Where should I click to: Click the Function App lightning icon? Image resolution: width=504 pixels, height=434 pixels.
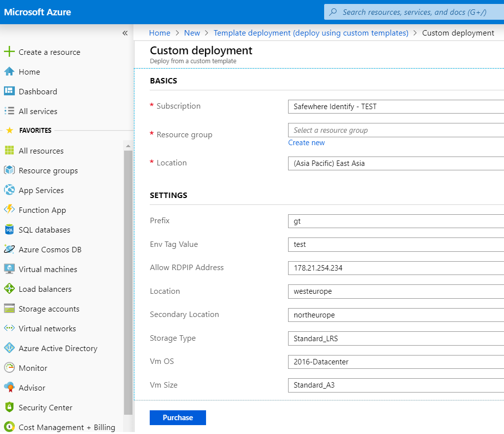pos(9,209)
